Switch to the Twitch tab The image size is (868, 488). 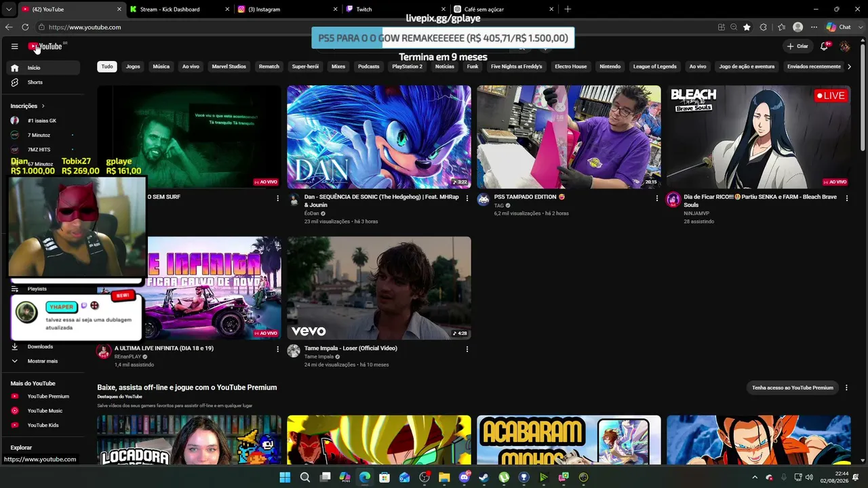[395, 9]
